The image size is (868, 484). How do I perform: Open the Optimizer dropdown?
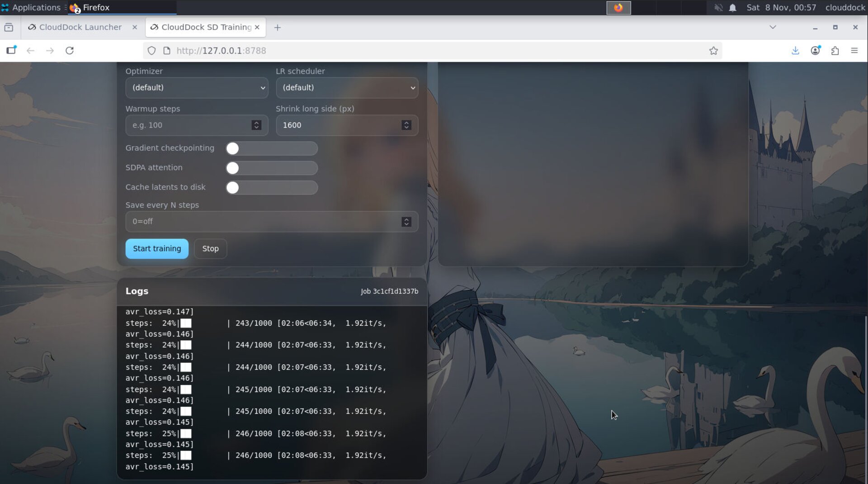[x=197, y=88]
